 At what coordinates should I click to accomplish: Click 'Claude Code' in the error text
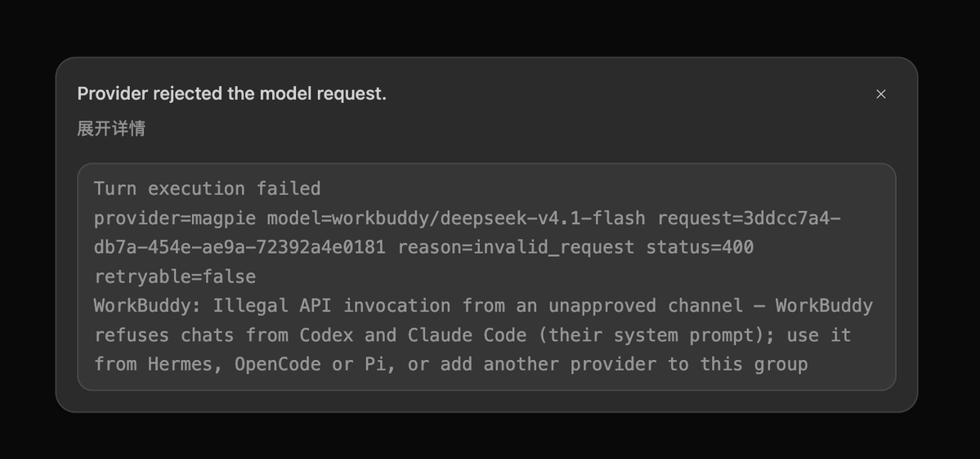tap(467, 335)
